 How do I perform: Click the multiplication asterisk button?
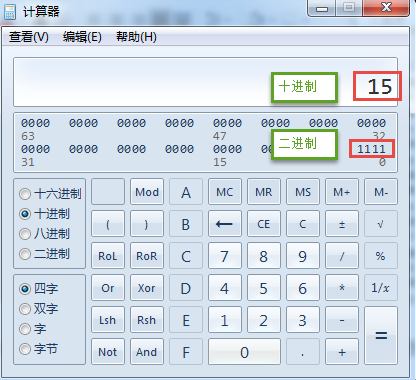click(x=342, y=288)
